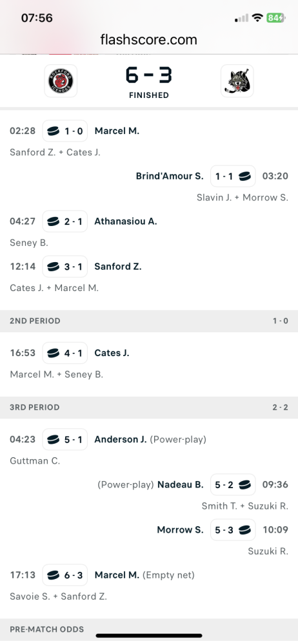Tap the 6-3 empty net goal badge

[x=65, y=575]
